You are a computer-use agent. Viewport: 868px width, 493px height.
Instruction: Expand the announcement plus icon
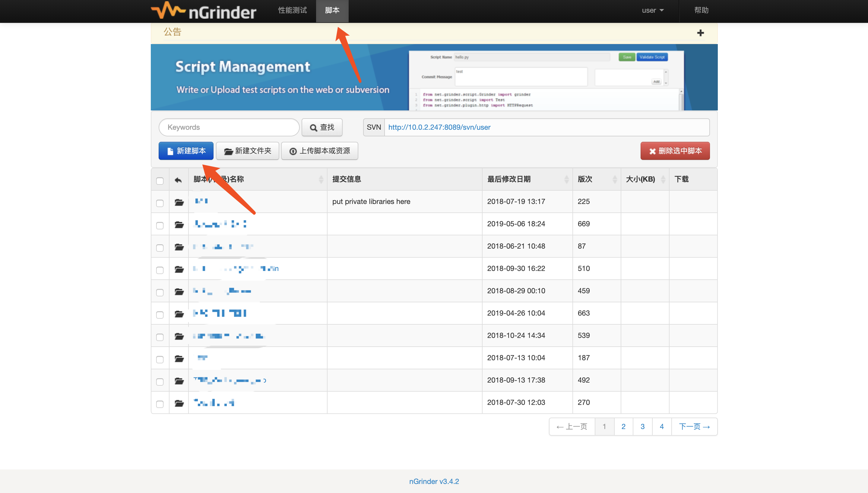click(x=700, y=33)
